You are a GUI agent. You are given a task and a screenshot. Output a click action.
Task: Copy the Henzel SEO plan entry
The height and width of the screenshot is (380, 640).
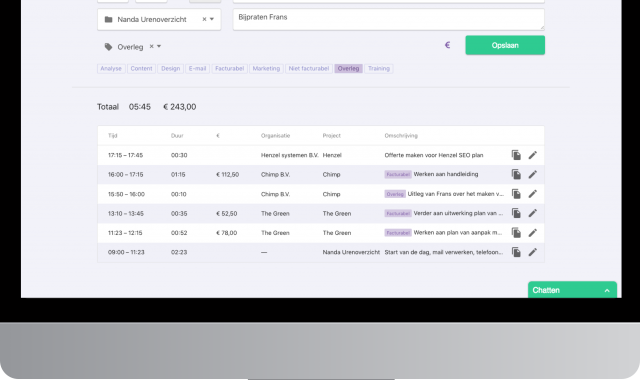pos(516,155)
